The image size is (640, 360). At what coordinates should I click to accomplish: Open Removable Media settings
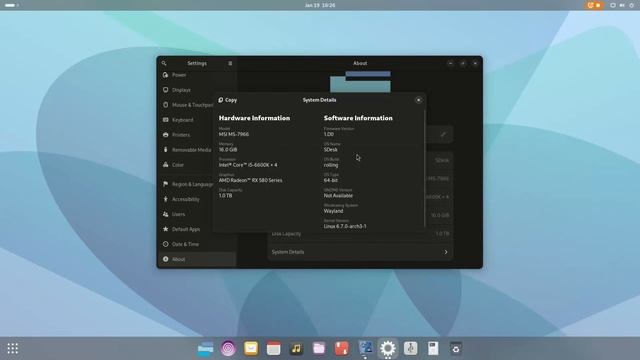pyautogui.click(x=197, y=150)
